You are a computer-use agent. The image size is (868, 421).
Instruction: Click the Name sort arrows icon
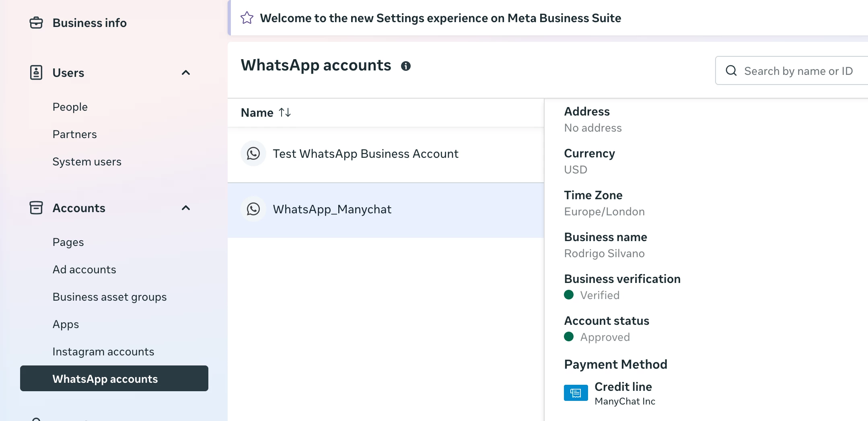pyautogui.click(x=285, y=112)
